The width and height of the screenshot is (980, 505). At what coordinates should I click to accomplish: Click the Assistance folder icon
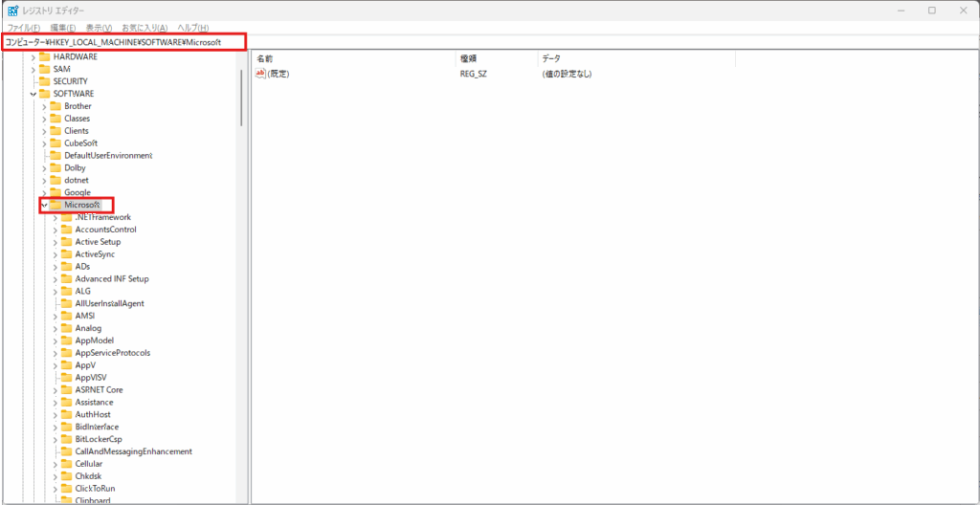[x=66, y=402]
